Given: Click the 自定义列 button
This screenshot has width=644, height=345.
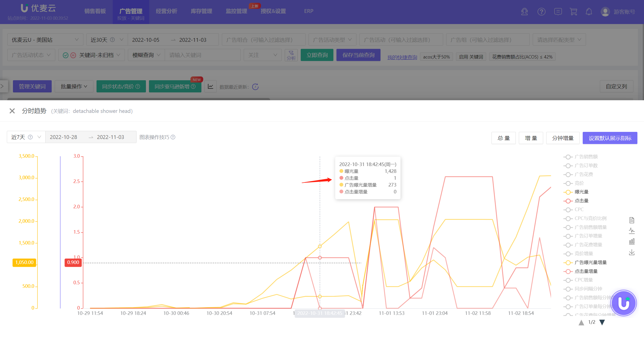Looking at the screenshot, I should pyautogui.click(x=616, y=86).
